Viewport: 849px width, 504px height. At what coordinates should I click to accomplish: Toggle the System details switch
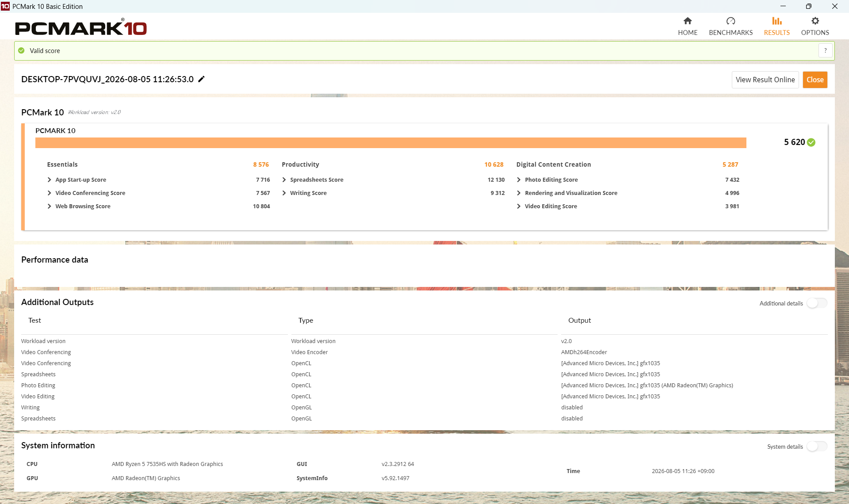tap(817, 447)
